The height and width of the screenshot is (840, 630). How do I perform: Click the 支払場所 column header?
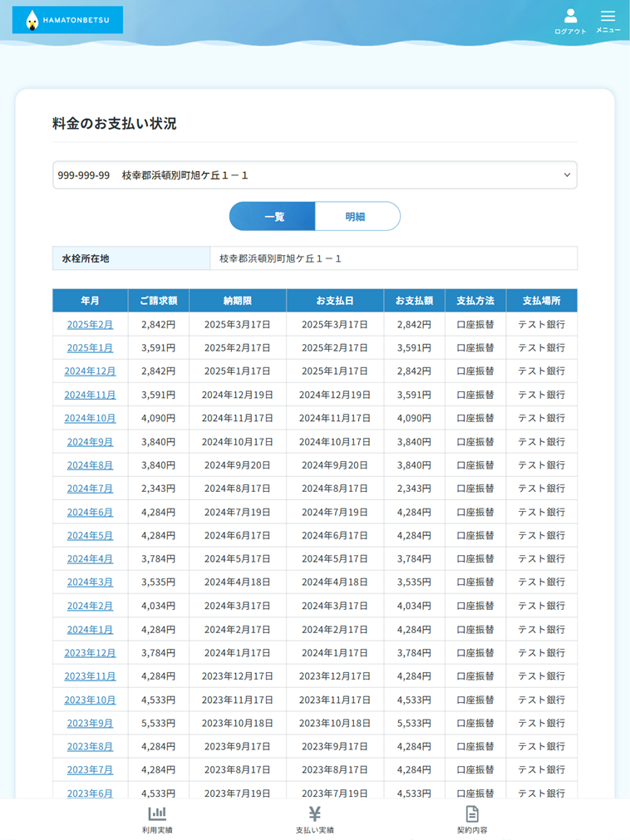pyautogui.click(x=541, y=301)
